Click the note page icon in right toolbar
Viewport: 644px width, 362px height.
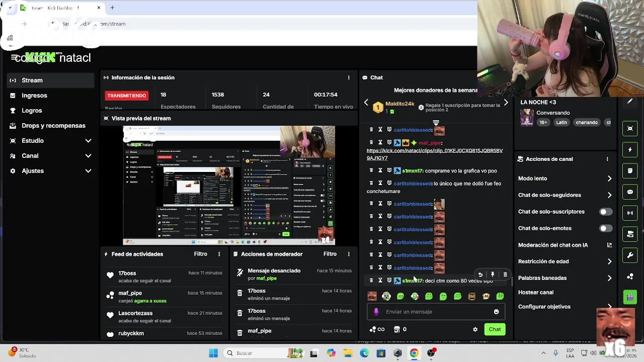pos(630,171)
